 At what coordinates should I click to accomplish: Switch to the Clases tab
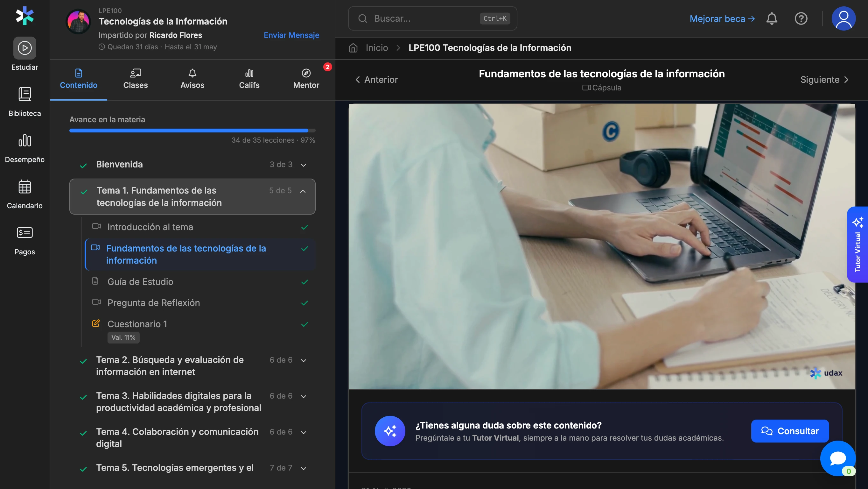click(135, 79)
